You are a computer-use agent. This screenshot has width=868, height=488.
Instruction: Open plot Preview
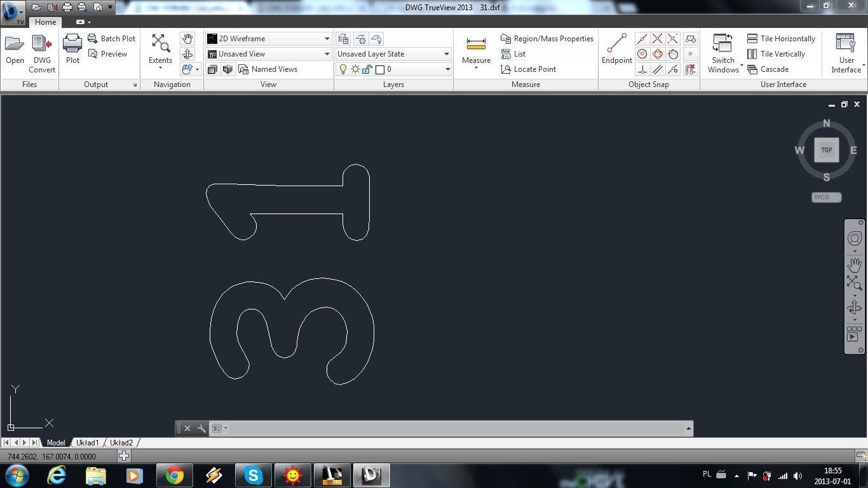tap(108, 54)
